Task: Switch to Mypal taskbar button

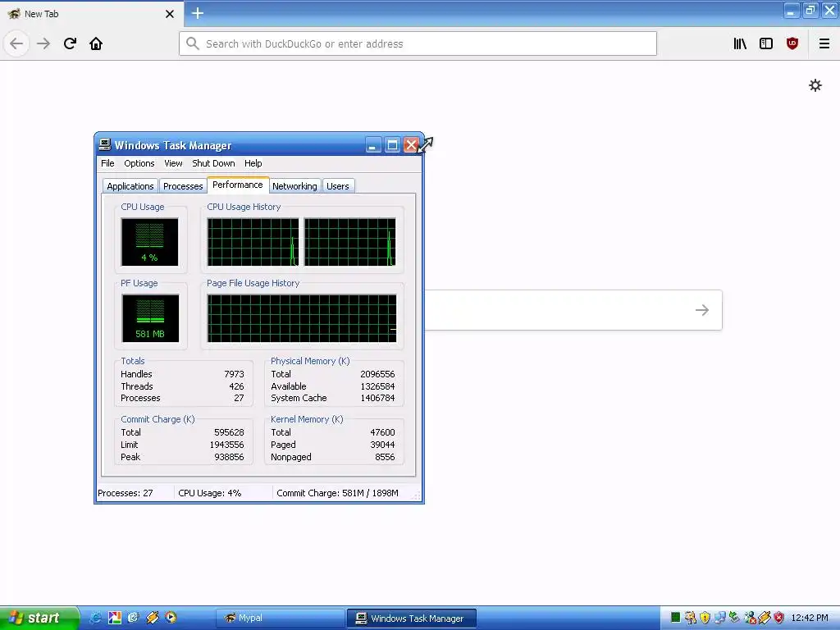Action: pyautogui.click(x=281, y=619)
